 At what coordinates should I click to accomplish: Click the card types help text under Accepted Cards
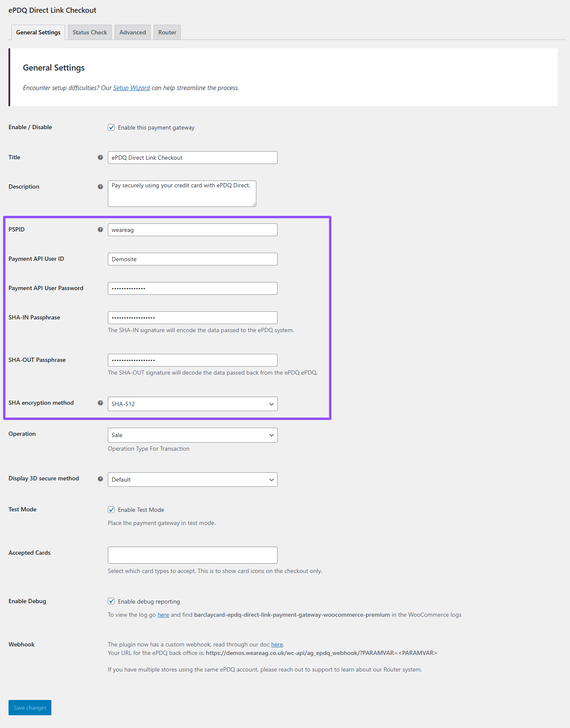pyautogui.click(x=215, y=571)
